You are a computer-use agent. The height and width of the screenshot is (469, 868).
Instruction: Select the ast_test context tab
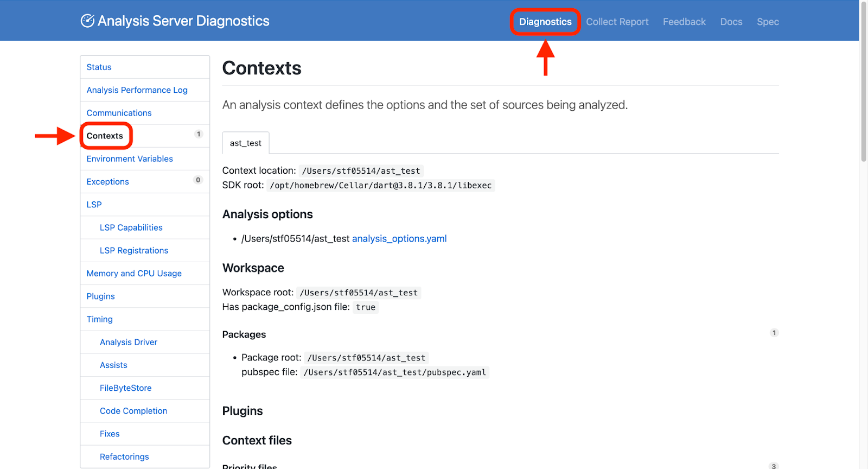pyautogui.click(x=246, y=143)
